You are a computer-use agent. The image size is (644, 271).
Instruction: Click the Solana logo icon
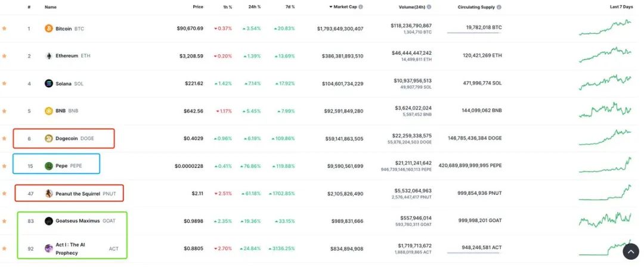[x=49, y=83]
